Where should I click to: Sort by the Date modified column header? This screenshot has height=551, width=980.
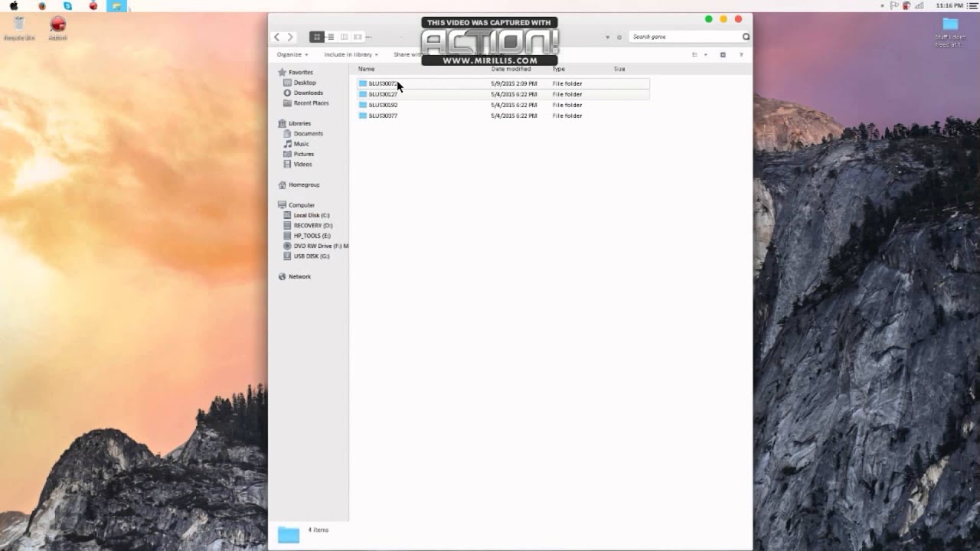pos(511,69)
